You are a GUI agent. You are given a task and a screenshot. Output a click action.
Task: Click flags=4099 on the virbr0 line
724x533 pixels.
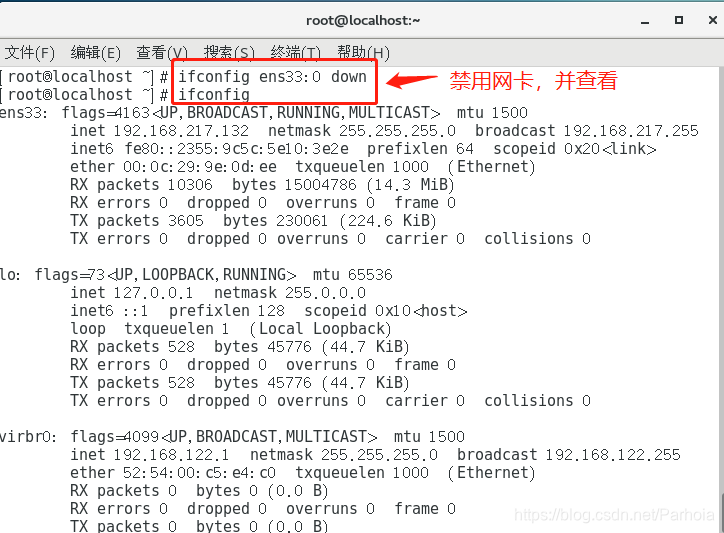pyautogui.click(x=115, y=437)
